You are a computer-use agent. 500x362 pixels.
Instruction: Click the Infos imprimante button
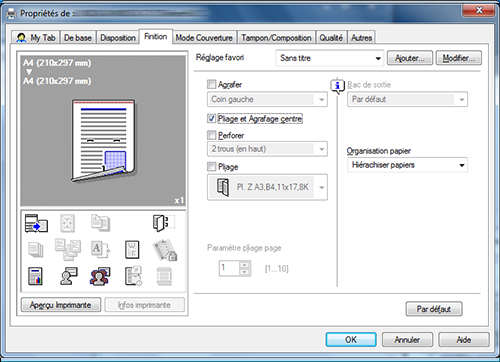[144, 305]
